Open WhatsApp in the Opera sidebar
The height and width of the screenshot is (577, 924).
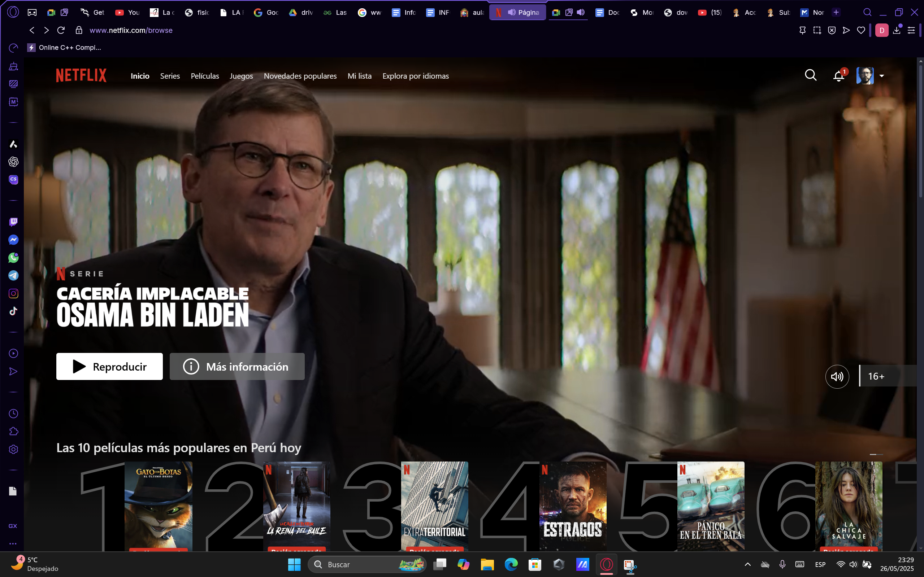13,258
